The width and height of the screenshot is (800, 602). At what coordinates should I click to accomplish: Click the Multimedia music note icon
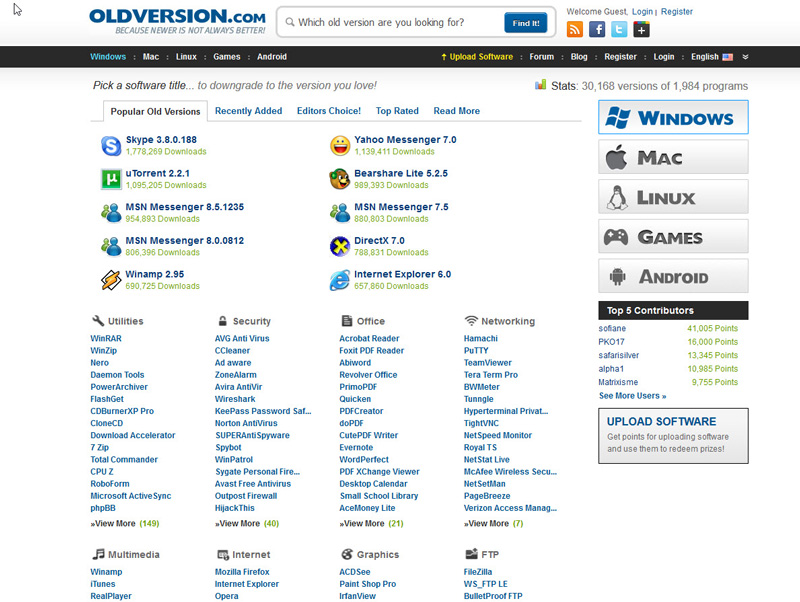click(x=98, y=554)
